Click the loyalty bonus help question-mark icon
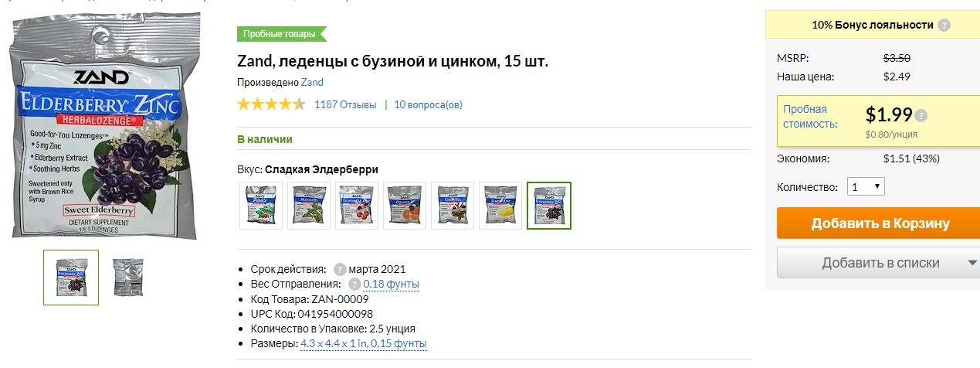The image size is (980, 368). (x=944, y=25)
